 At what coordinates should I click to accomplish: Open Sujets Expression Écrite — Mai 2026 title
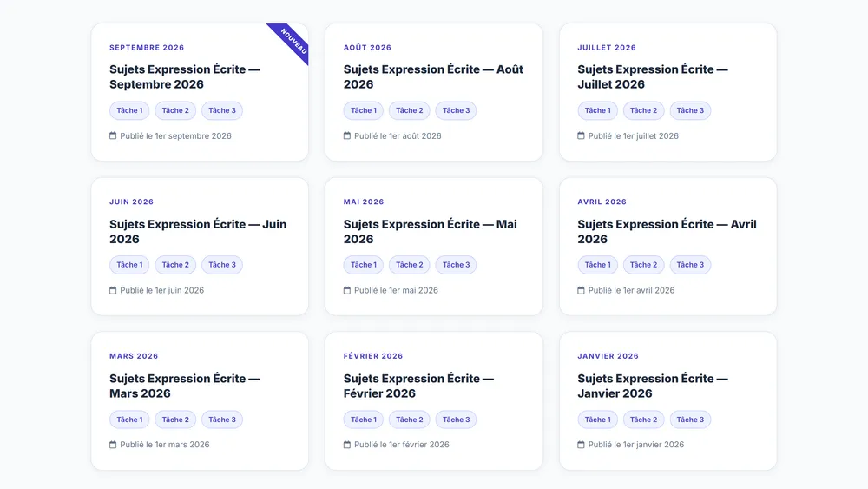431,232
